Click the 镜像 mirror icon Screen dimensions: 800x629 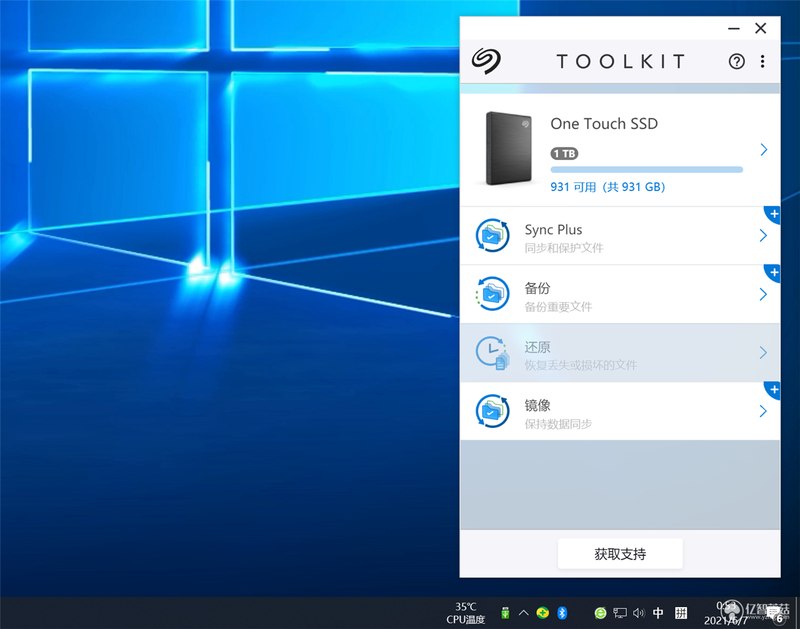(492, 411)
